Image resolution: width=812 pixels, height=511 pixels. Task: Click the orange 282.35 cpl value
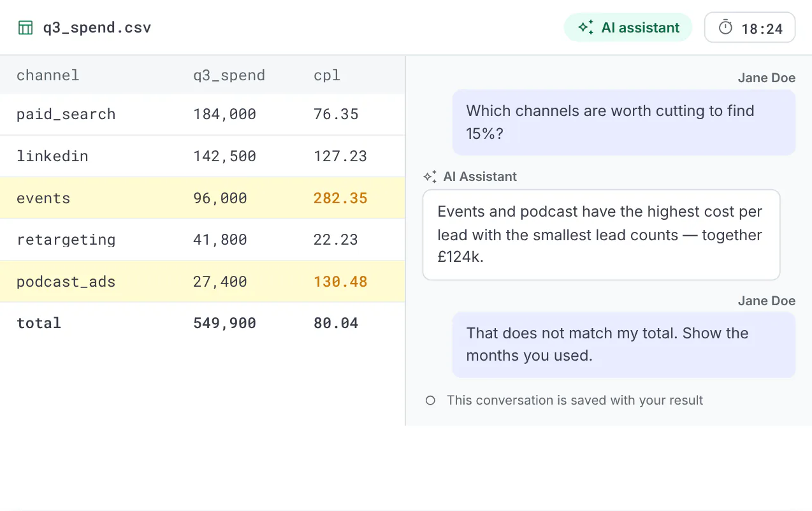pos(340,198)
